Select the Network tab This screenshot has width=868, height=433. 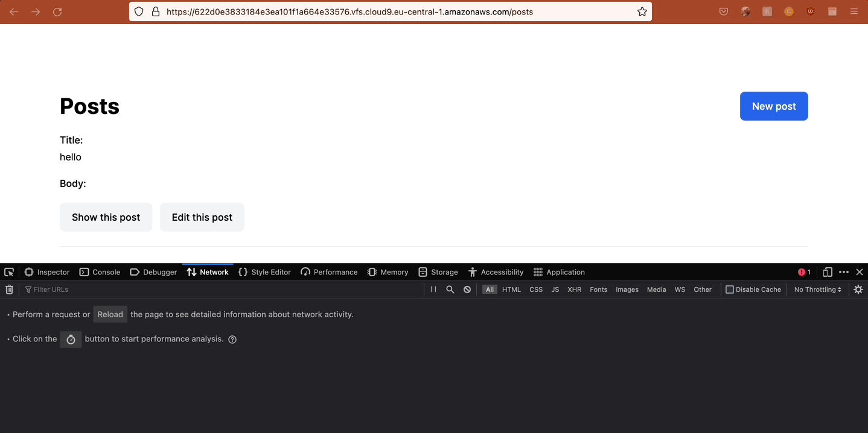point(208,272)
